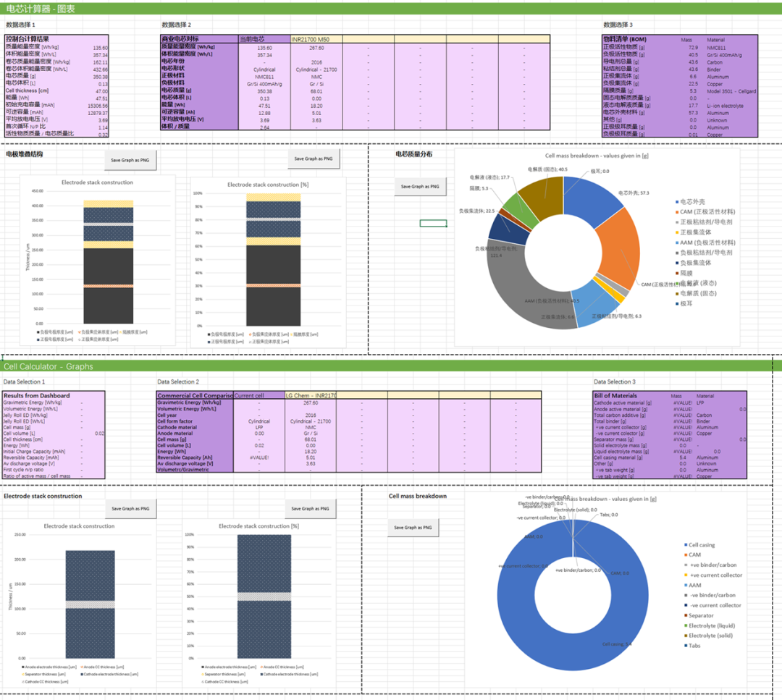This screenshot has width=782, height=700.
Task: Click Save Graph as PNG under 电芯质量分布
Action: [420, 187]
